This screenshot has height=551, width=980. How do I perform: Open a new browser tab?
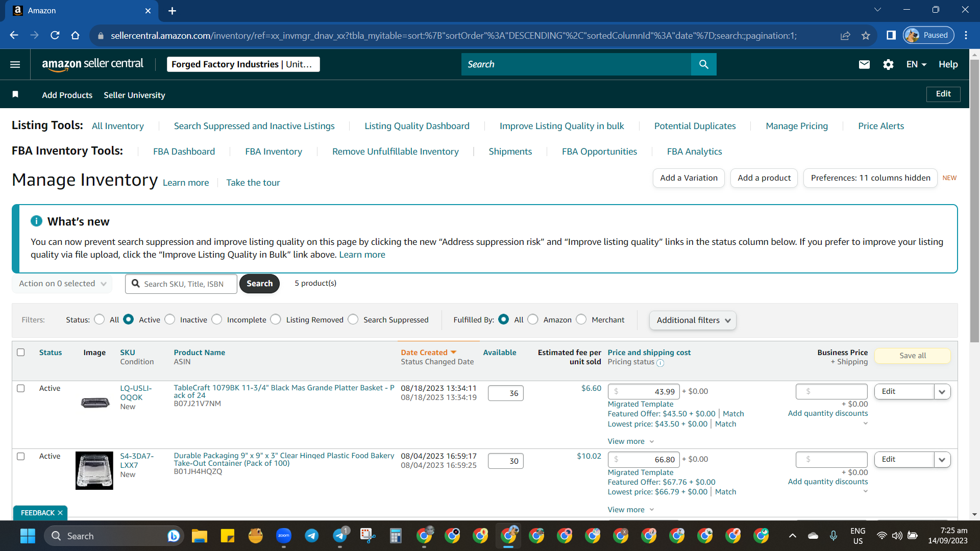pos(173,11)
